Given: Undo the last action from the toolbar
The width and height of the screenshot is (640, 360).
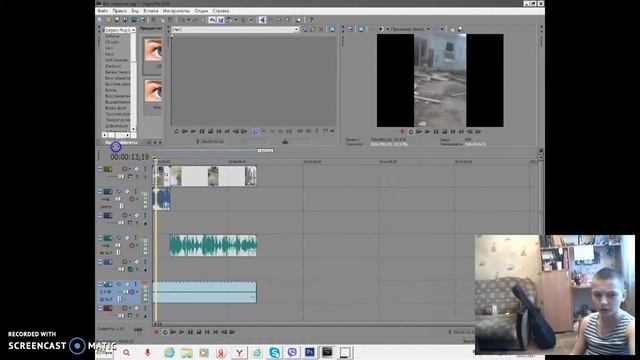Looking at the screenshot, I should (181, 20).
